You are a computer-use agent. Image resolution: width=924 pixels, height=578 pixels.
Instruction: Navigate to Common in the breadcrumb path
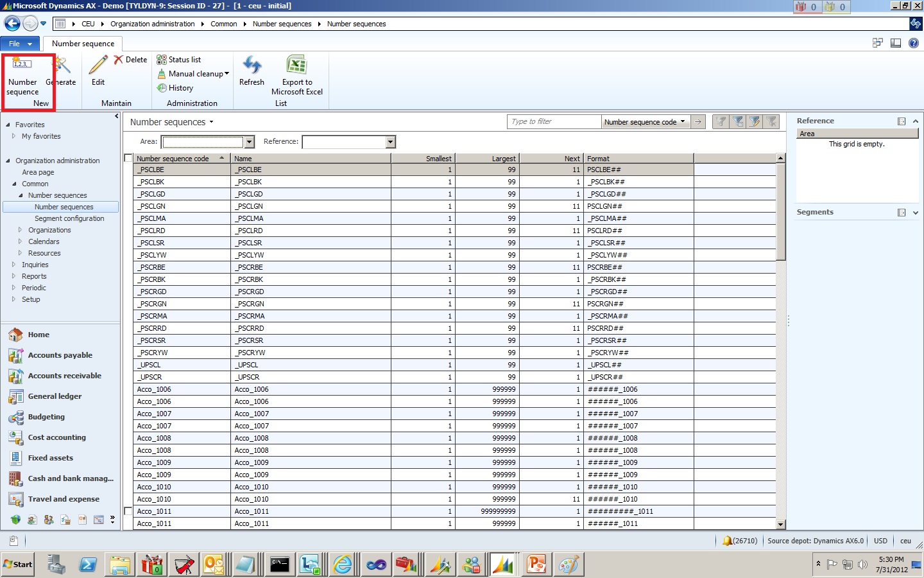tap(224, 24)
